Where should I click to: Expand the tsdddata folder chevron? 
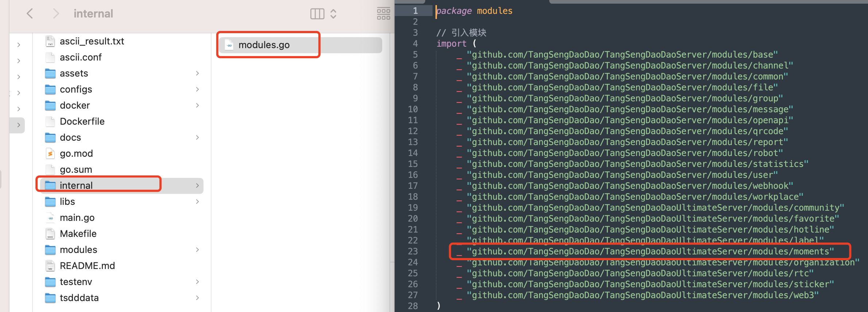[x=197, y=298]
